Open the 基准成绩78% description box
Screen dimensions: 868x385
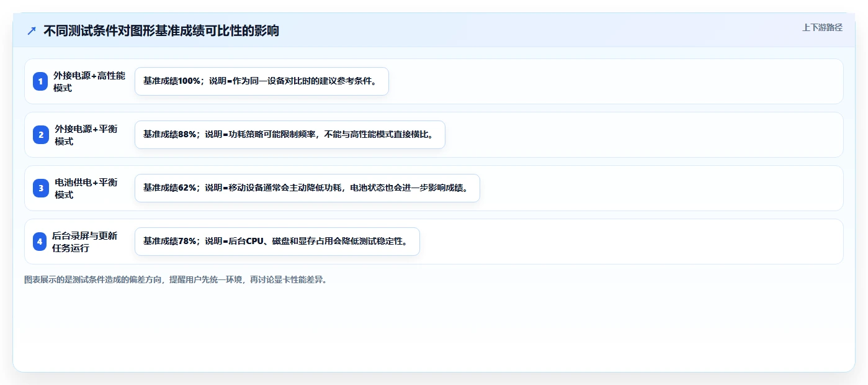[277, 242]
